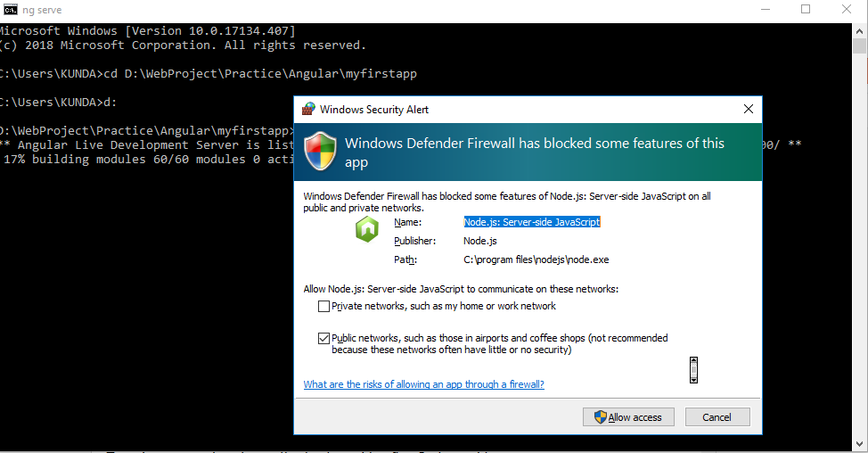Uncheck the Public networks checkbox

pyautogui.click(x=323, y=339)
